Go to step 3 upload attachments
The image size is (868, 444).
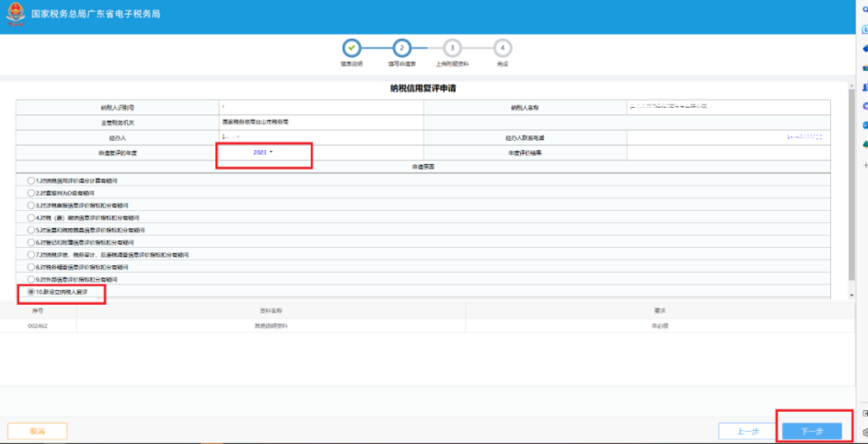point(452,48)
